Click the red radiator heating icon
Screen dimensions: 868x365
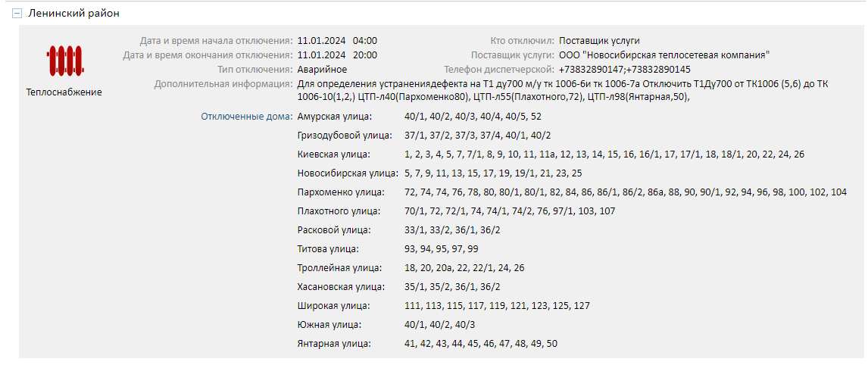pyautogui.click(x=64, y=61)
